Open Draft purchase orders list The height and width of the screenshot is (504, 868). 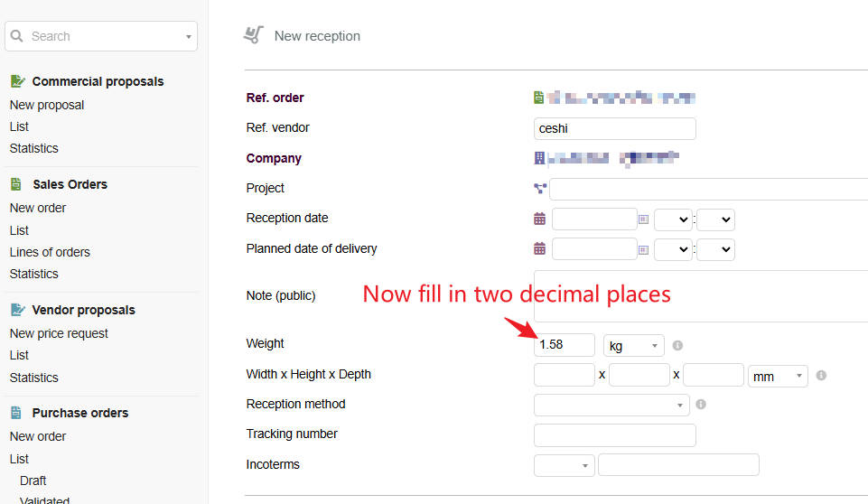(x=33, y=481)
